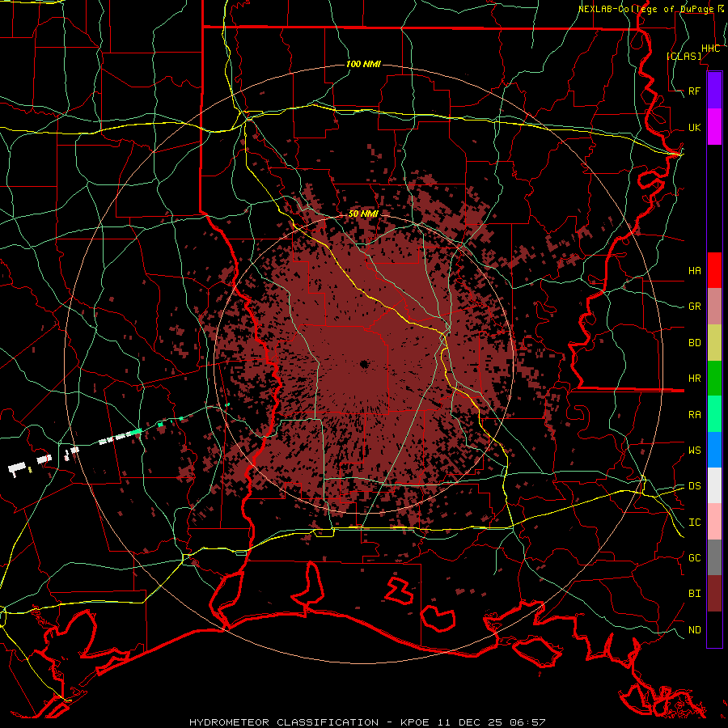Click the 'HA' legend label
The height and width of the screenshot is (728, 728).
[694, 270]
